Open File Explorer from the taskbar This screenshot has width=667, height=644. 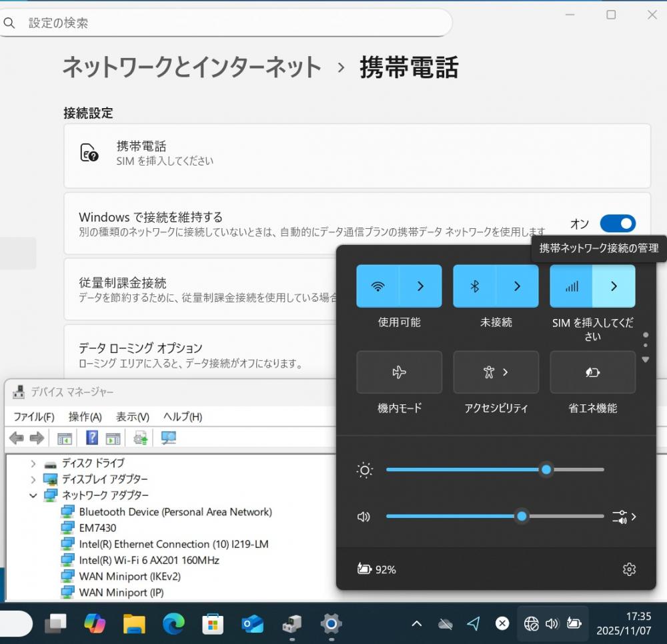(134, 624)
